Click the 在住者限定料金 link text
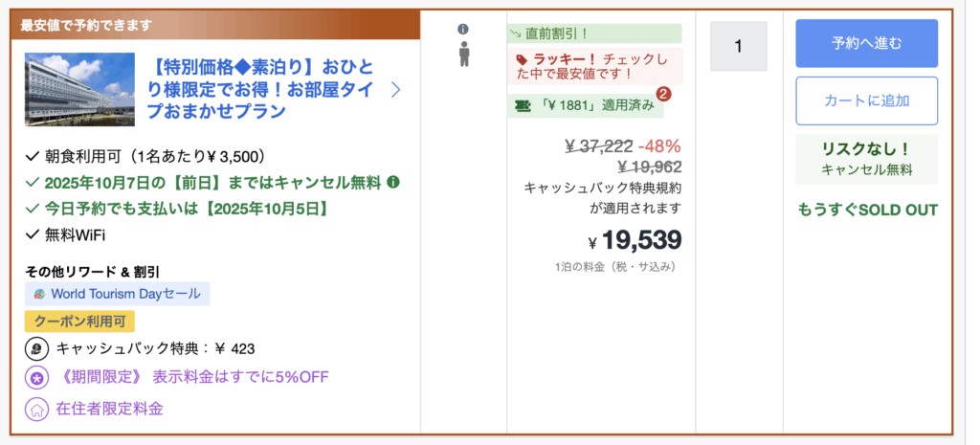The height and width of the screenshot is (445, 980). tap(109, 410)
